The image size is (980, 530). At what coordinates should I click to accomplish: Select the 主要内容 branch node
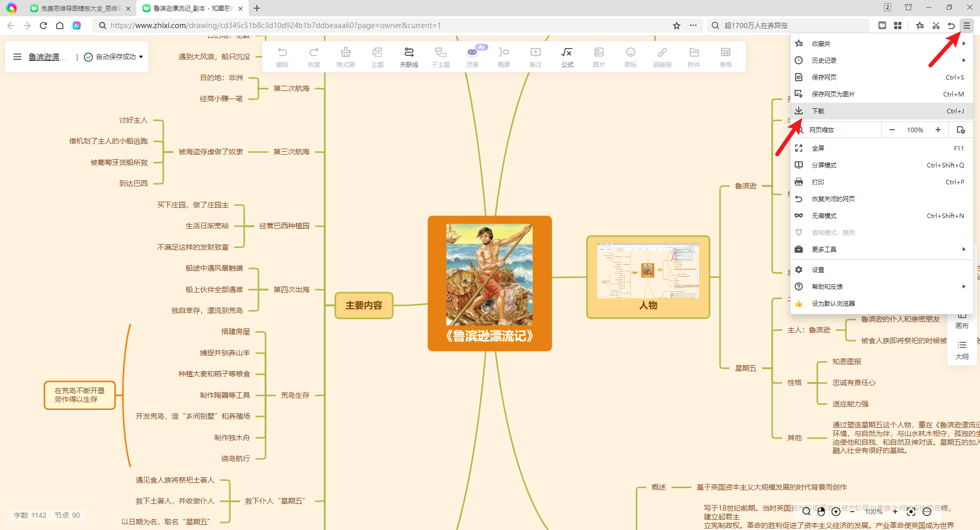pyautogui.click(x=364, y=305)
